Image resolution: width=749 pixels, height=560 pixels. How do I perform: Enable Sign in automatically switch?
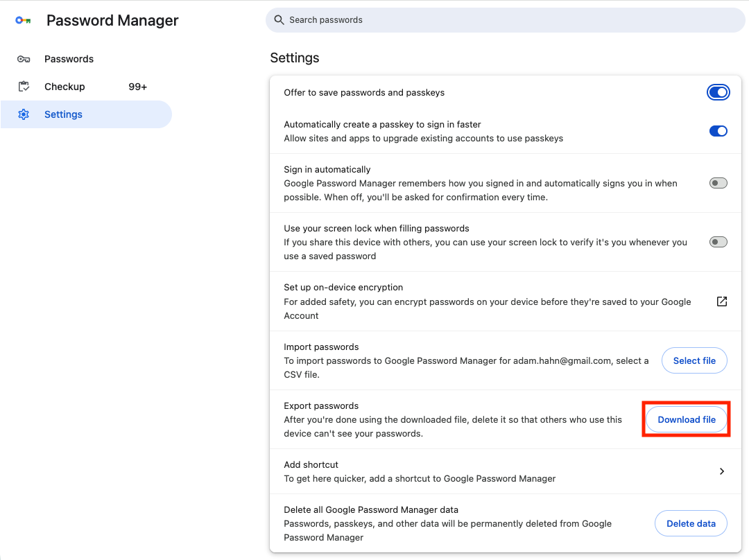[x=718, y=183]
